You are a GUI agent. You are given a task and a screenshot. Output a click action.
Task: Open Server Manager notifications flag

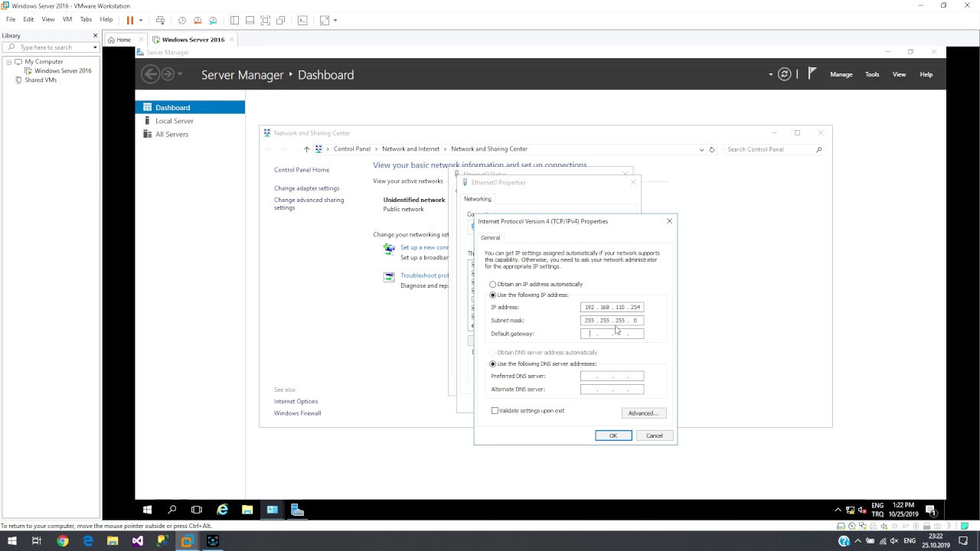point(812,73)
